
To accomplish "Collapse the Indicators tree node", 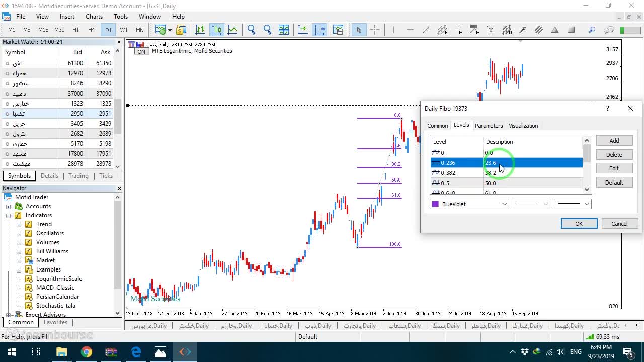I will (x=9, y=215).
